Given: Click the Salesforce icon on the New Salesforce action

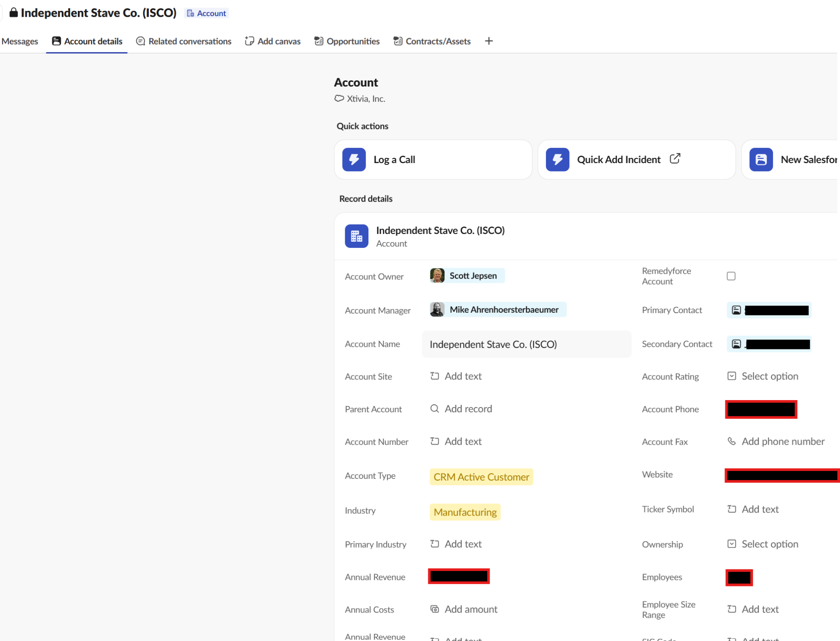Looking at the screenshot, I should tap(761, 159).
